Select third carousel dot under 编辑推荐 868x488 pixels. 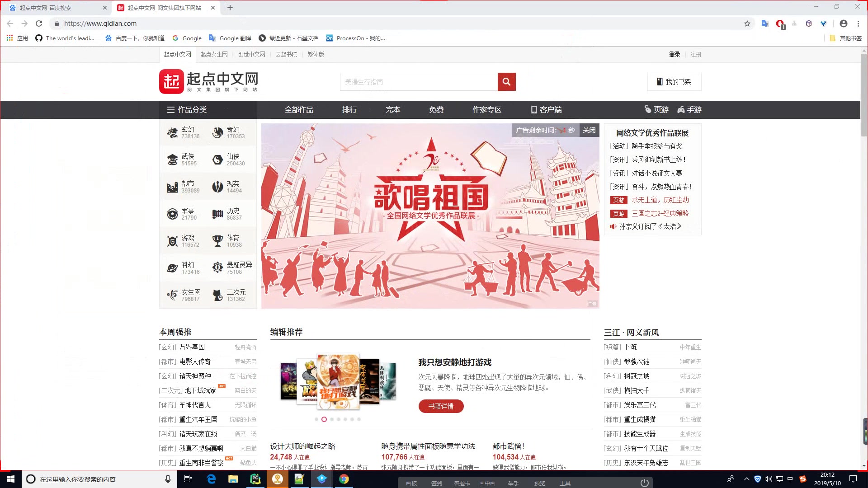click(x=332, y=419)
